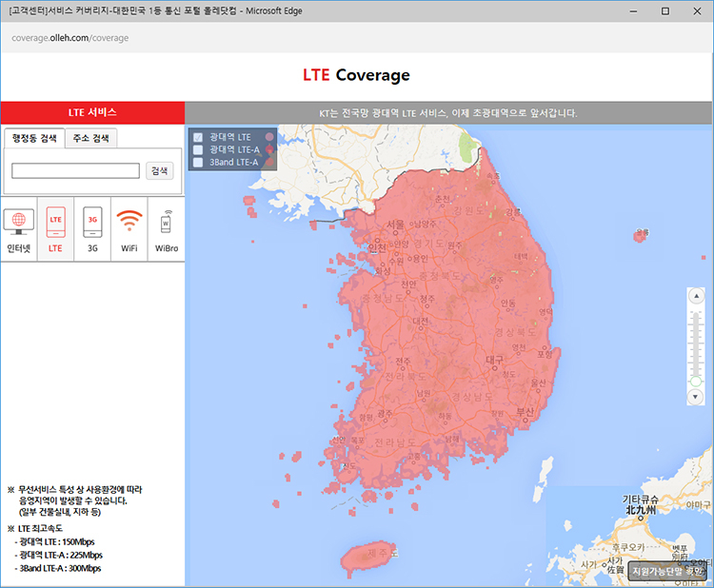Click the region search text field
The height and width of the screenshot is (588, 714).
[76, 170]
